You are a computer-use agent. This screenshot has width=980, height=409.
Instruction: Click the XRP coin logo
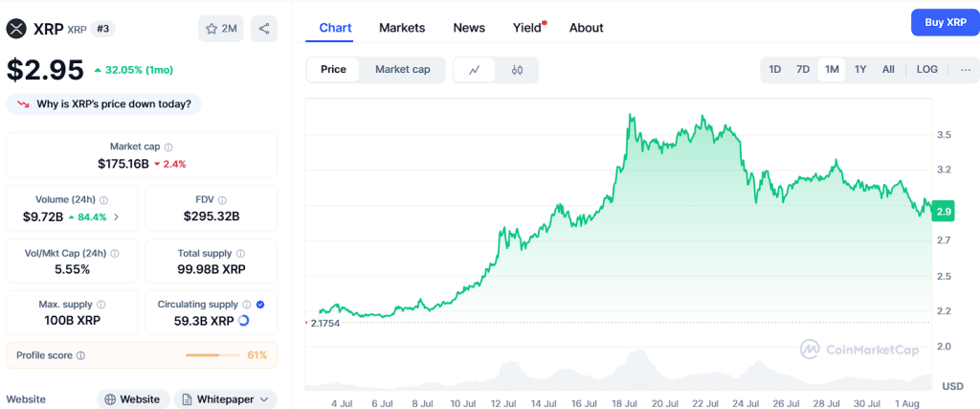point(16,29)
